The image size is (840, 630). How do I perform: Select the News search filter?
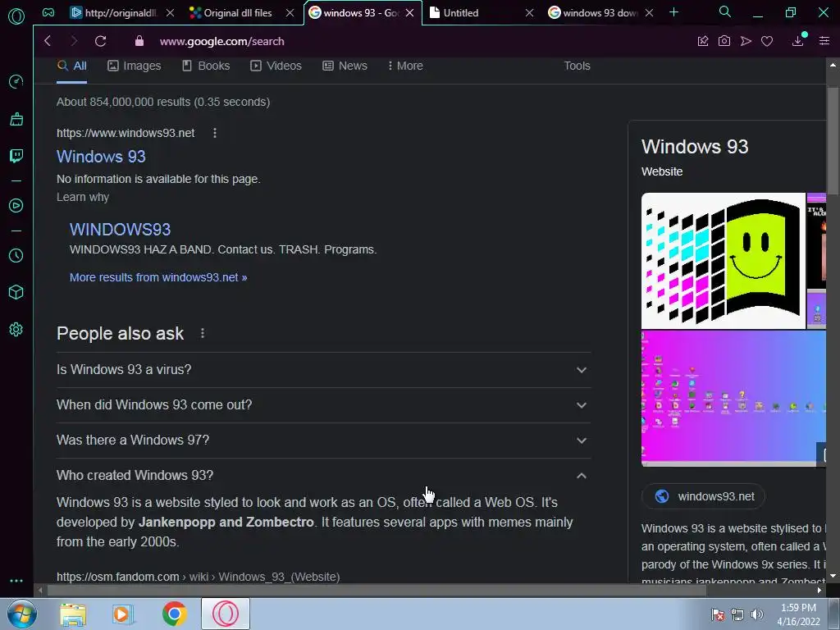(x=345, y=66)
